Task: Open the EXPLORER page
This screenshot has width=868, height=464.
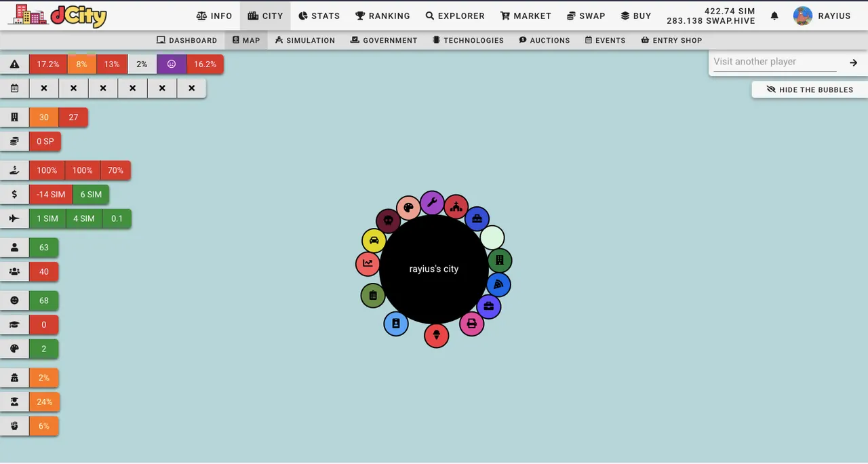Action: click(455, 16)
